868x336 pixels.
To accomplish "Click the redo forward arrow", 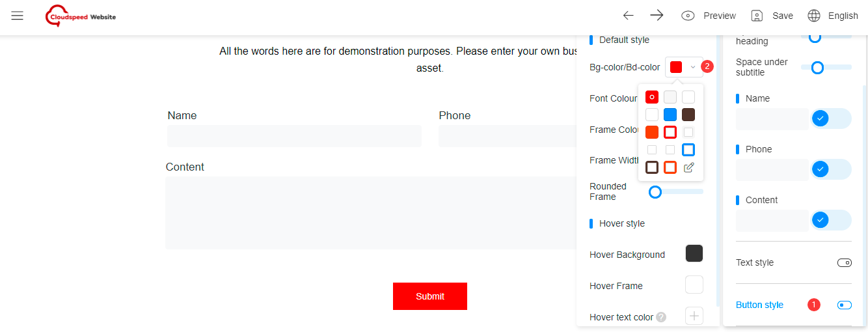I will pyautogui.click(x=657, y=16).
